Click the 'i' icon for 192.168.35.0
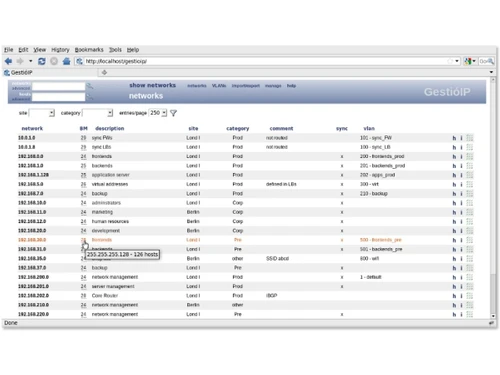The height and width of the screenshot is (375, 500). pyautogui.click(x=461, y=259)
